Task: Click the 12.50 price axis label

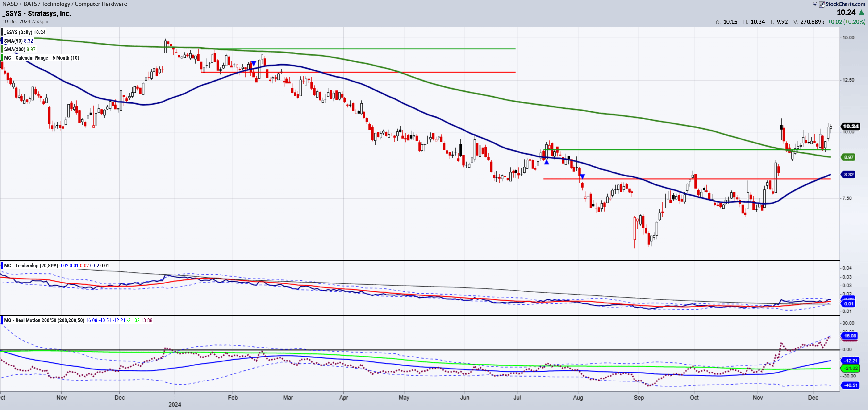Action: (x=848, y=80)
